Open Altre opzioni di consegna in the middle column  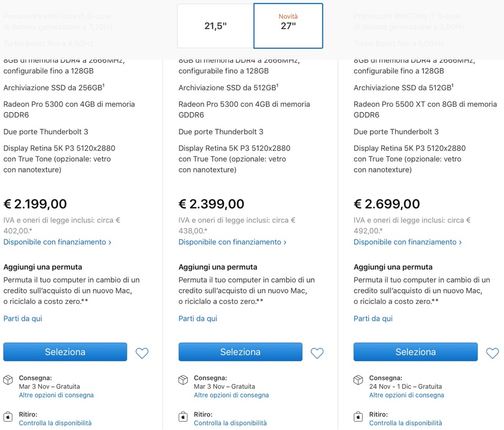pos(231,395)
